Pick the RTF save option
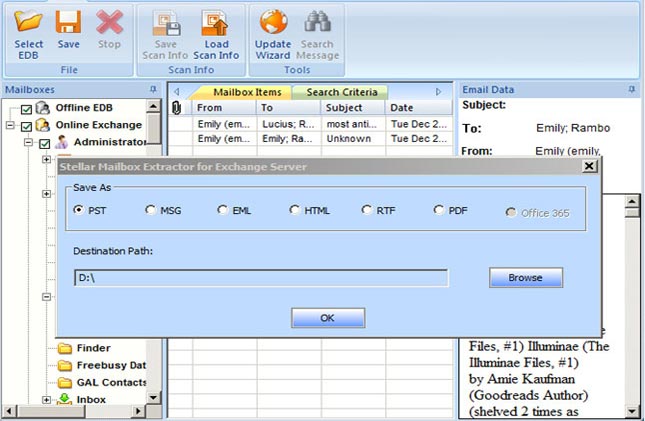 [x=367, y=210]
